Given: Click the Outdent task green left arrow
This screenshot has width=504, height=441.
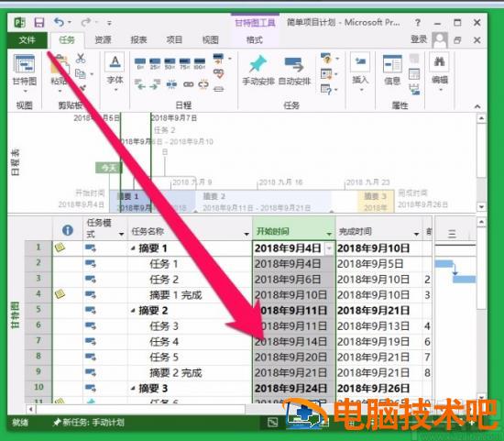Looking at the screenshot, I should (140, 84).
